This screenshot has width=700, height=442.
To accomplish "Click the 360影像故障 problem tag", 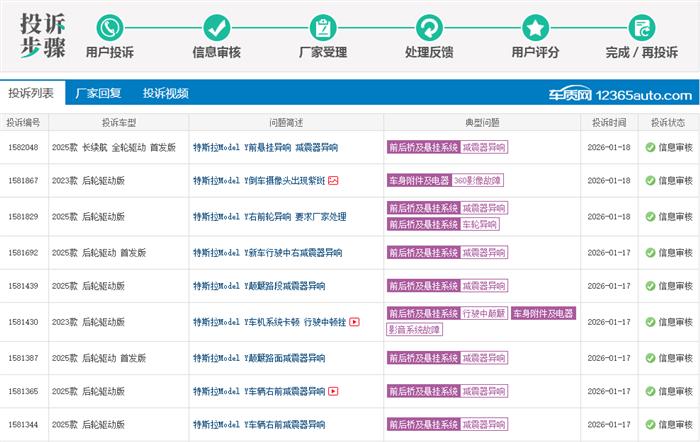I will (x=476, y=181).
